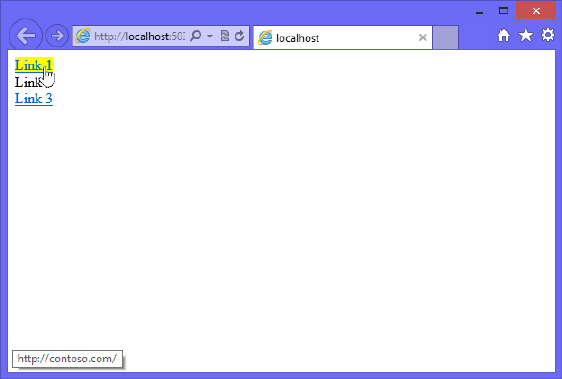Screen dimensions: 562x379
Task: Open Tools menu via gear icon
Action: [548, 35]
